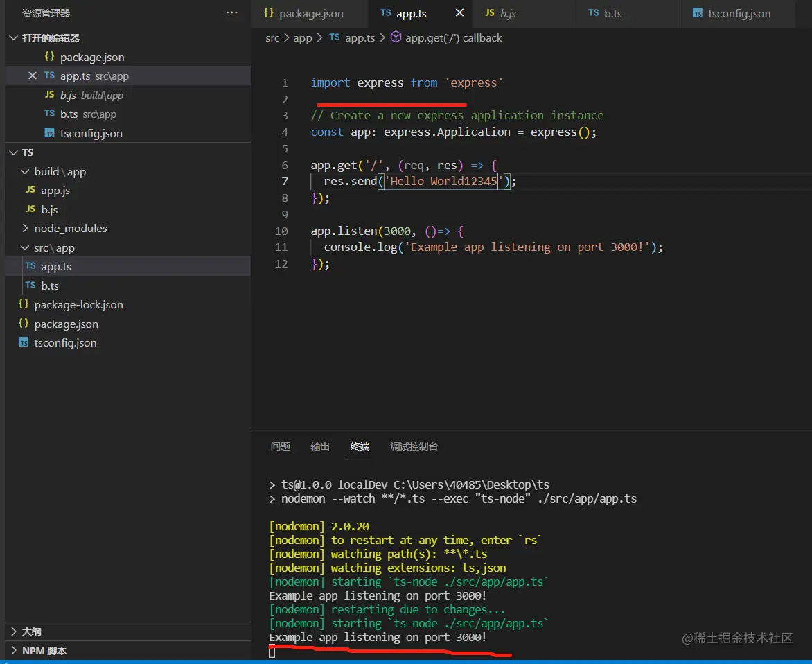Click TS icon of b.ts src\app entry
Viewport: 812px width, 664px height.
(x=50, y=114)
